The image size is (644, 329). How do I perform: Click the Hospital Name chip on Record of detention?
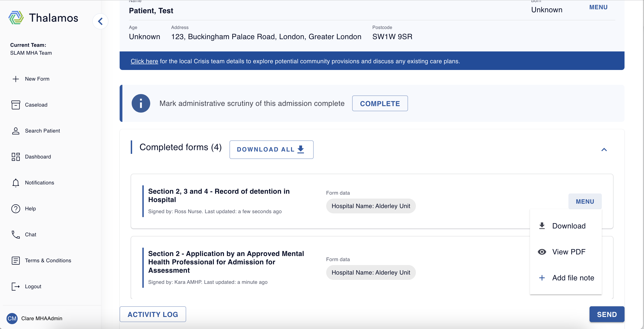371,206
